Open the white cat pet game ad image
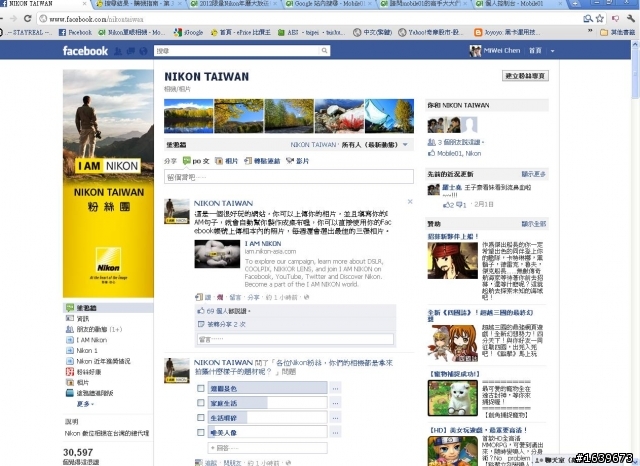Image resolution: width=640 pixels, height=466 pixels. click(x=453, y=398)
